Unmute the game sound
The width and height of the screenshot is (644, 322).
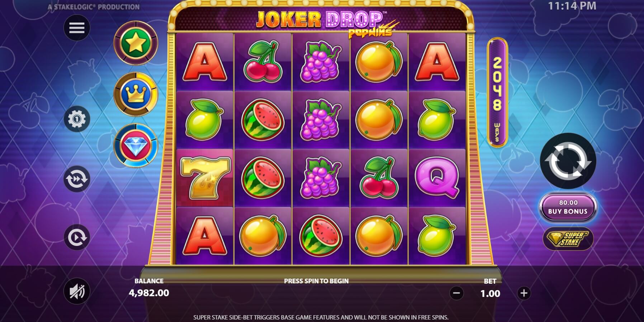tap(77, 291)
